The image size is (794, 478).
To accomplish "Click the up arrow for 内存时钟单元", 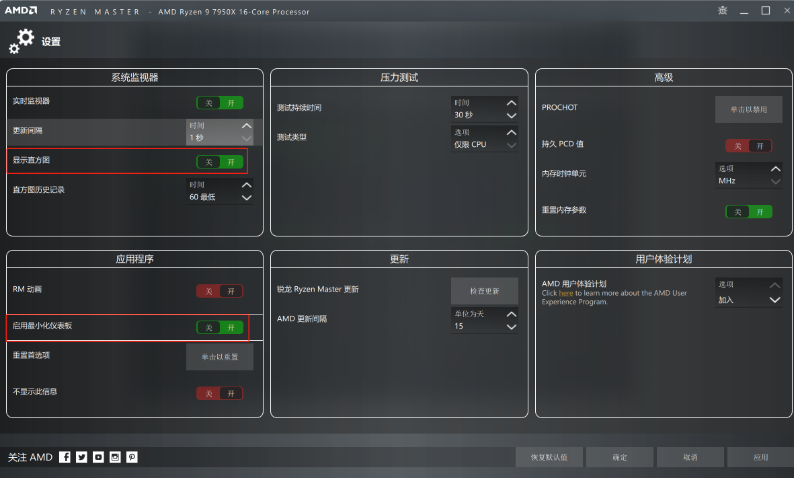I will click(775, 169).
